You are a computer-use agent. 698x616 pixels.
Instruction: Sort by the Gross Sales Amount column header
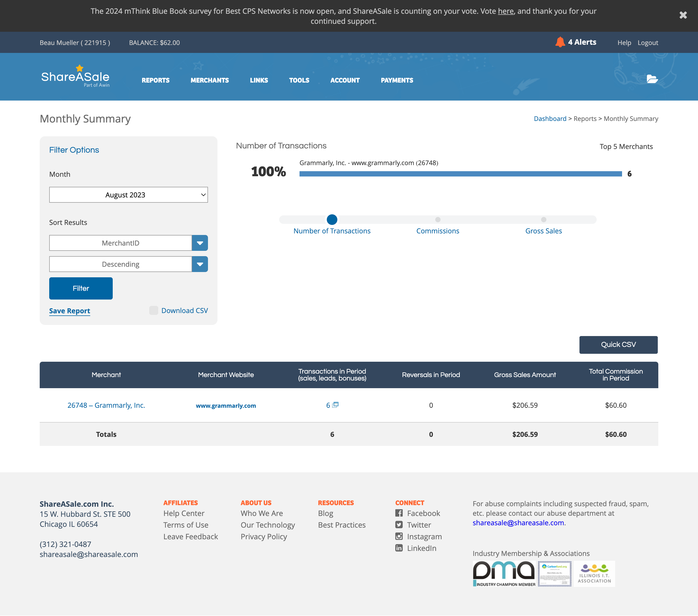point(525,375)
